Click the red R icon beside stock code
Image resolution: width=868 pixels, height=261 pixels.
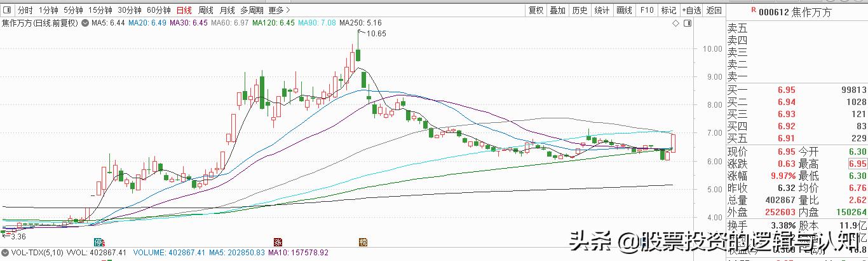point(753,10)
